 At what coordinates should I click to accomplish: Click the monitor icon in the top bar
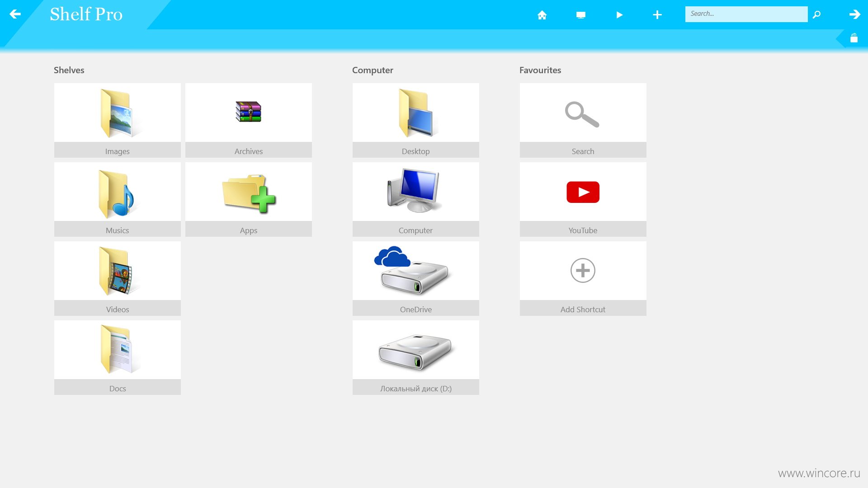pos(581,15)
